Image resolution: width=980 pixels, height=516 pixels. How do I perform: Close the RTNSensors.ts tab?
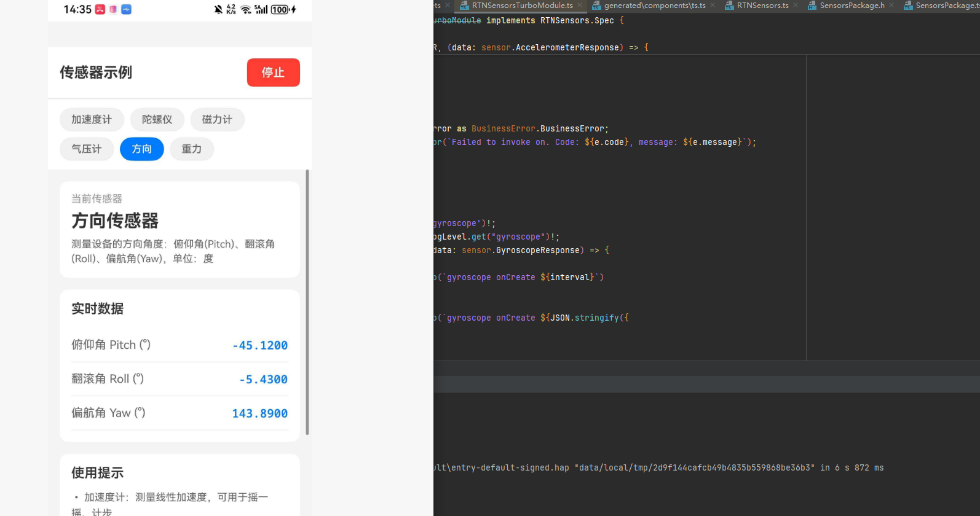(x=796, y=6)
